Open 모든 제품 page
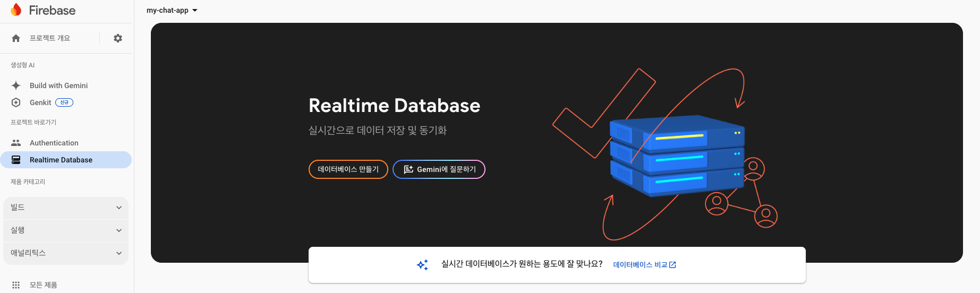Viewport: 980px width, 293px height. (x=44, y=285)
